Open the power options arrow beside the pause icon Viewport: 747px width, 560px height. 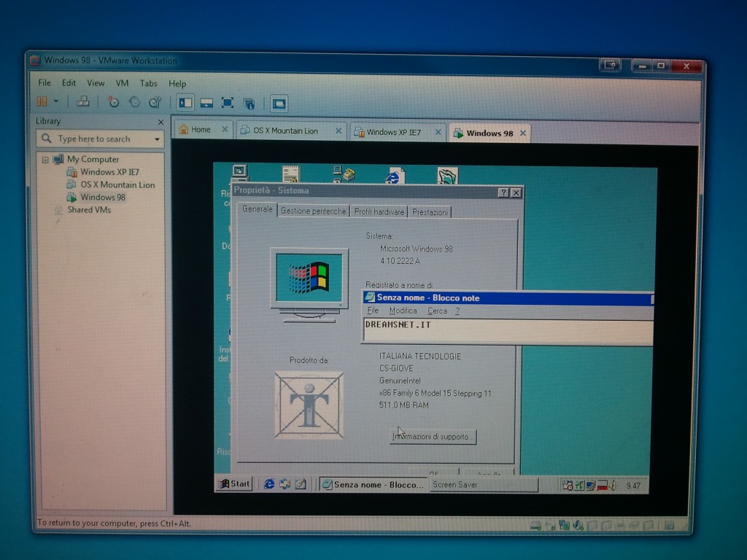click(x=56, y=101)
